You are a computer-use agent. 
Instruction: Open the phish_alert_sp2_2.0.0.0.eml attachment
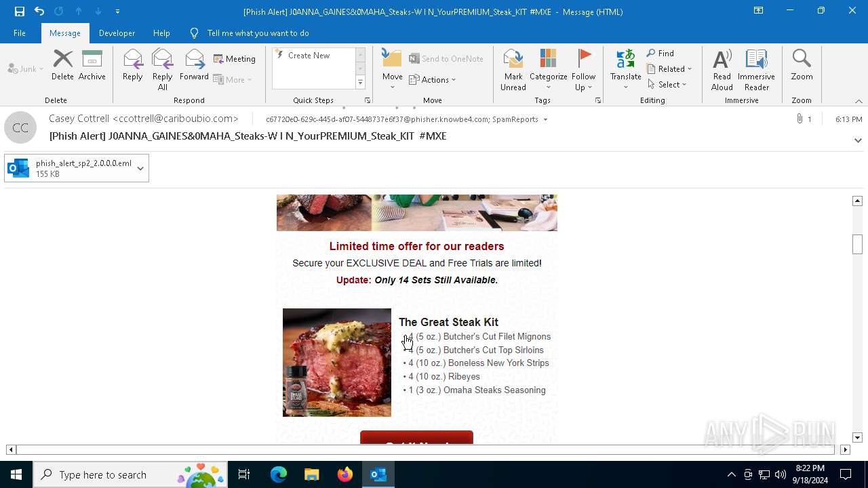click(70, 168)
